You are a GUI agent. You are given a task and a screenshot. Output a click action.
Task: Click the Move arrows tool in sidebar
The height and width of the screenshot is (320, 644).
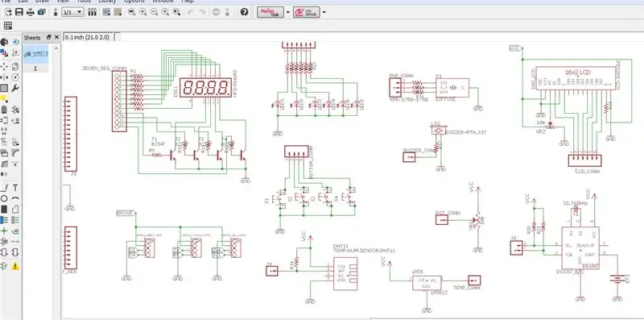4,66
